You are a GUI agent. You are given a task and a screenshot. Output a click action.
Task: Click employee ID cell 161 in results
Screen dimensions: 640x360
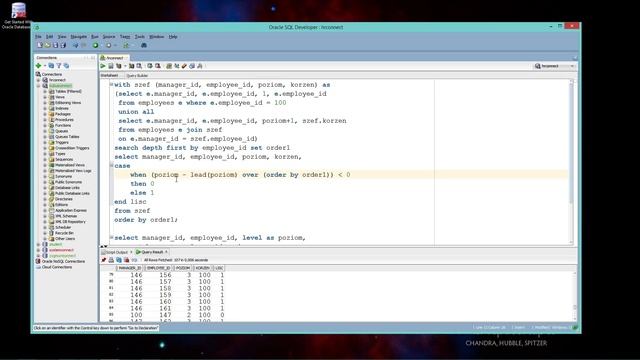[165, 308]
